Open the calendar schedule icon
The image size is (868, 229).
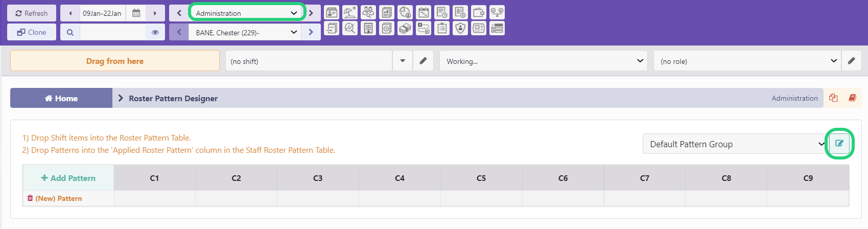(424, 12)
